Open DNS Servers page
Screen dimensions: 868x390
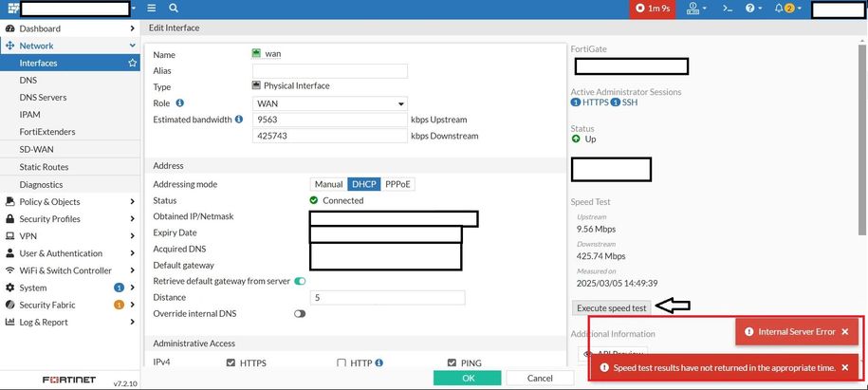point(70,98)
